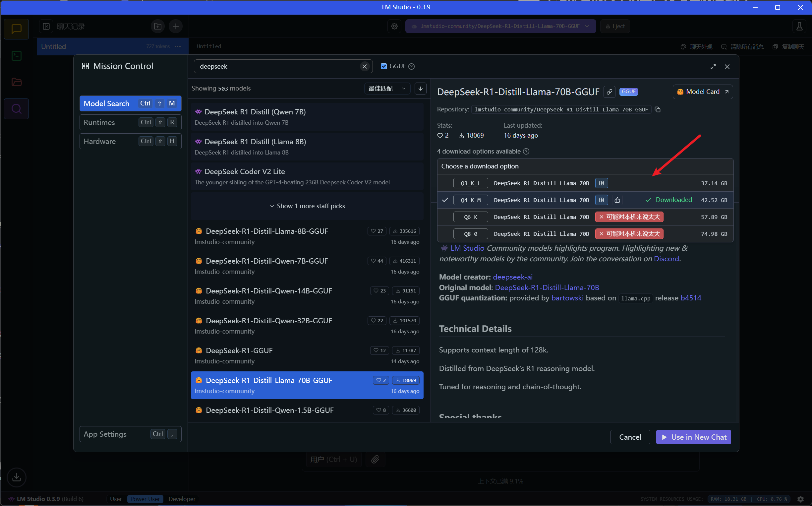This screenshot has width=812, height=506.
Task: Select DeepSeek Coder V2 Lite staff pick
Action: coord(307,176)
